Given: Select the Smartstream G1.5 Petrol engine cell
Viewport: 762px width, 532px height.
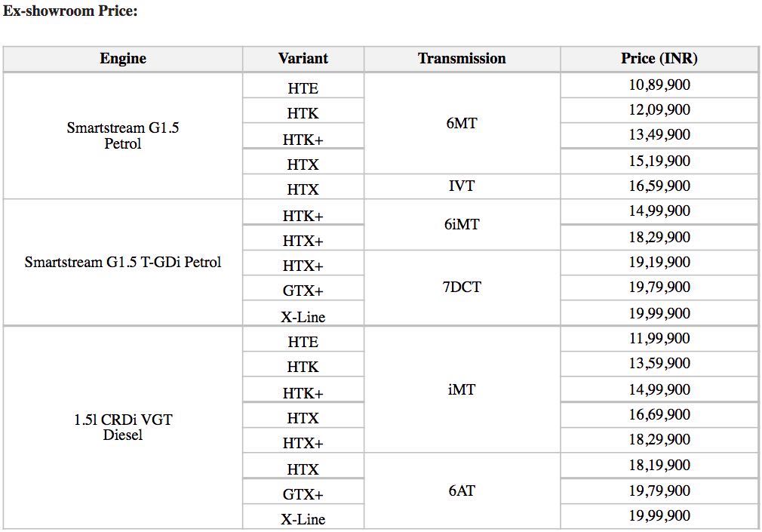Looking at the screenshot, I should tap(123, 136).
